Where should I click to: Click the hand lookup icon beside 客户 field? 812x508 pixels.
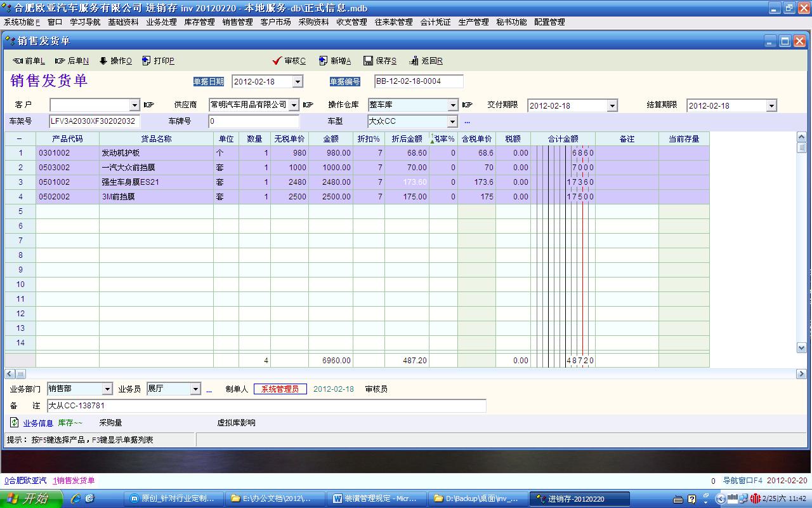click(149, 105)
